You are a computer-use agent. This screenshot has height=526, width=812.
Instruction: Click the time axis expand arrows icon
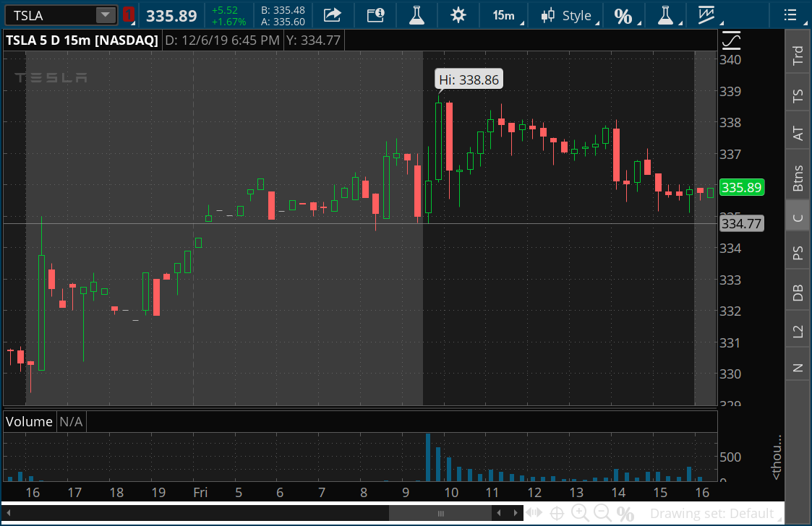coord(534,513)
